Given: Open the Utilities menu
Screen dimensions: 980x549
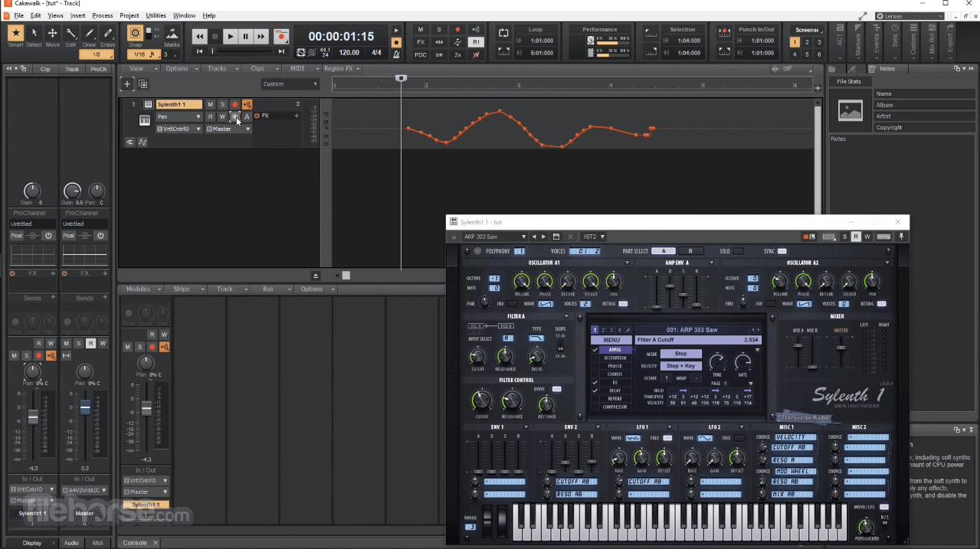Looking at the screenshot, I should tap(156, 15).
